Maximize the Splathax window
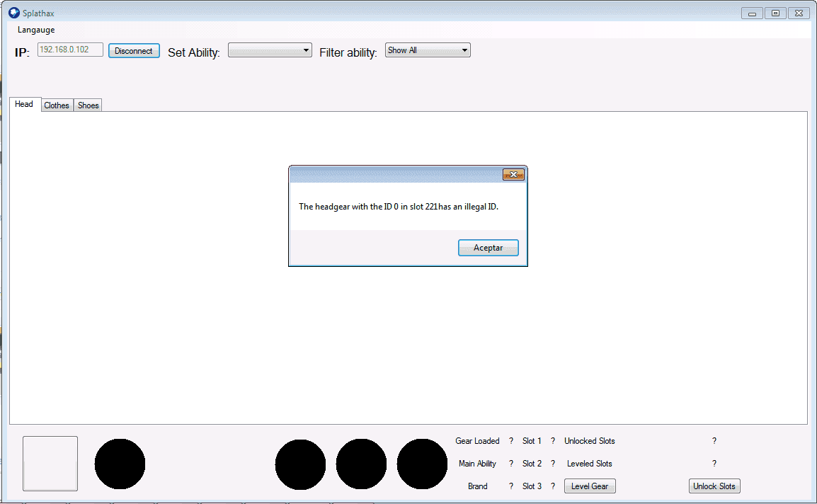817x504 pixels. [x=775, y=13]
